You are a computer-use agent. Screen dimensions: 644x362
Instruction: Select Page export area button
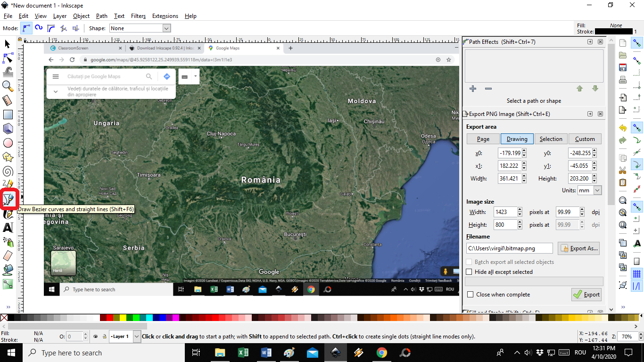(483, 139)
